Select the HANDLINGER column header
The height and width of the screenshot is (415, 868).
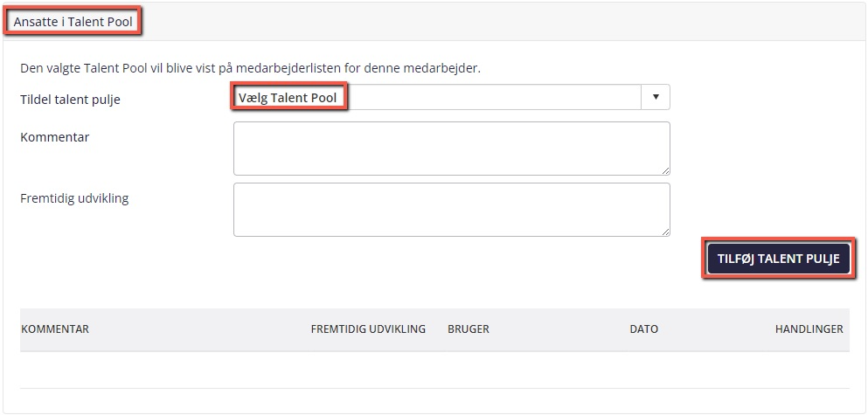pos(809,329)
